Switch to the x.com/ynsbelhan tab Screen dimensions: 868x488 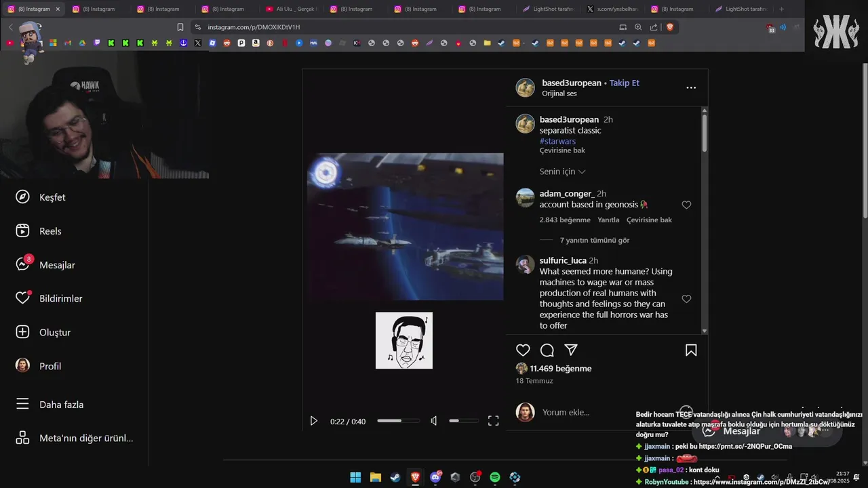tap(612, 9)
